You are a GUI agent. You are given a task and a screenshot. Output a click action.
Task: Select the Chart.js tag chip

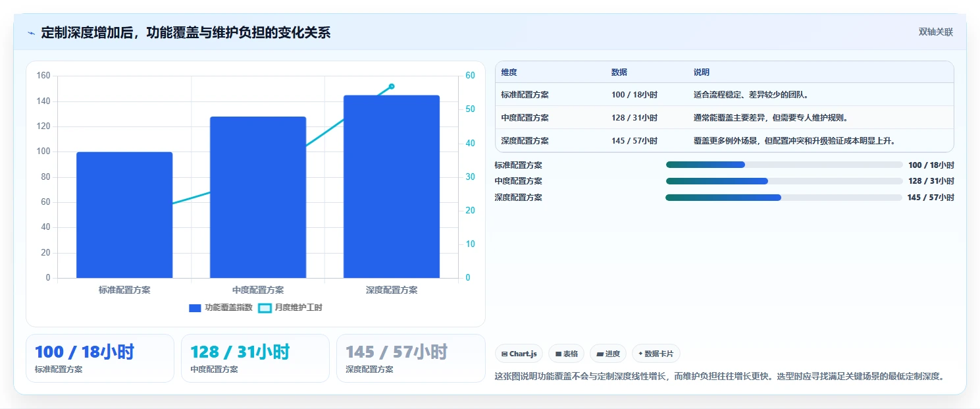coord(519,354)
